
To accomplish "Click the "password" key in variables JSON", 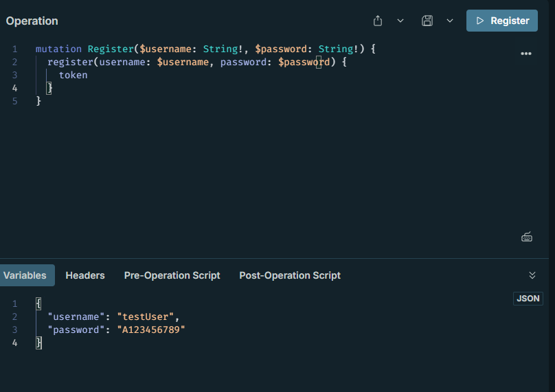I will tap(76, 330).
